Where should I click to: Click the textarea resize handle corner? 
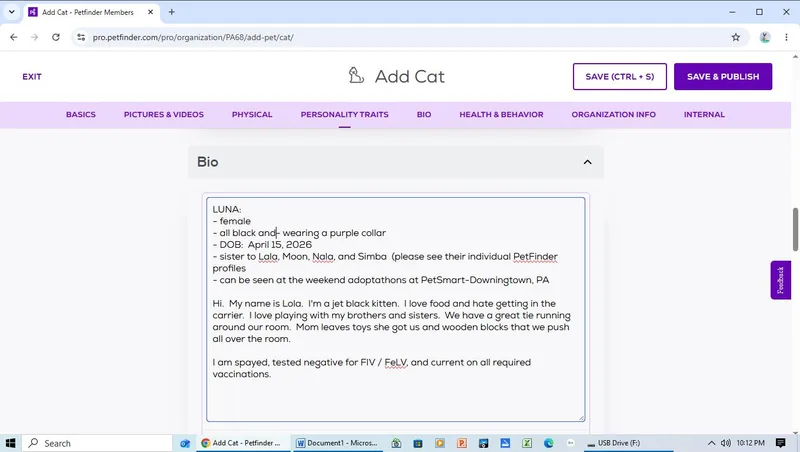[x=581, y=418]
